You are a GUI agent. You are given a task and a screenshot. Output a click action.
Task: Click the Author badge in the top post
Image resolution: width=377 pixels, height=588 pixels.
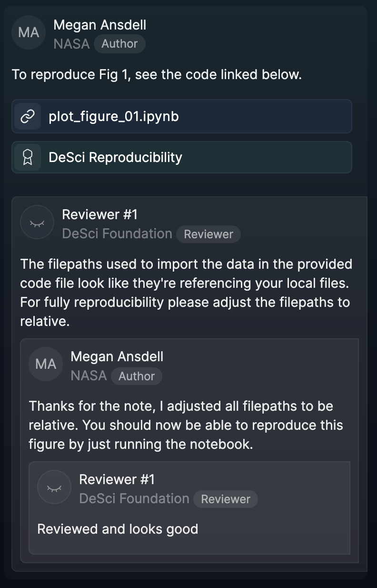(x=119, y=44)
